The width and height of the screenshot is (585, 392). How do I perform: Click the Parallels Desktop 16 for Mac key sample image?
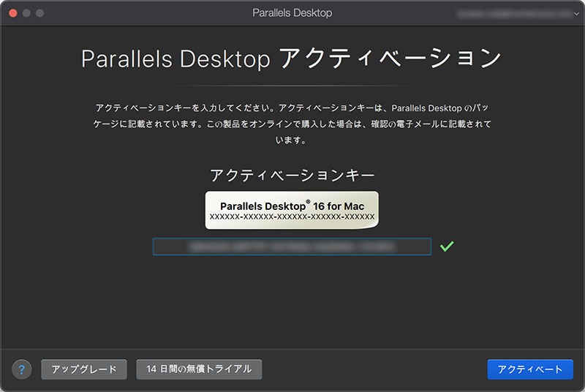tap(292, 210)
